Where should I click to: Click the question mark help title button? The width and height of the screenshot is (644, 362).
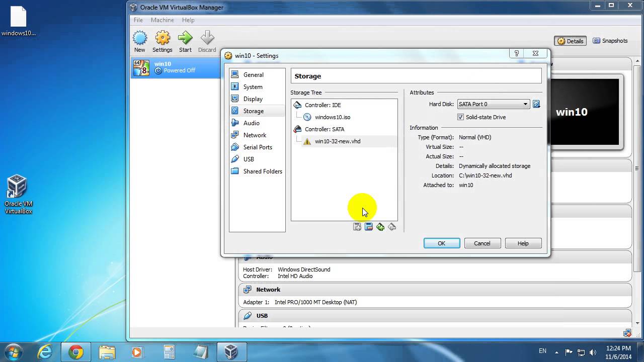pyautogui.click(x=516, y=53)
